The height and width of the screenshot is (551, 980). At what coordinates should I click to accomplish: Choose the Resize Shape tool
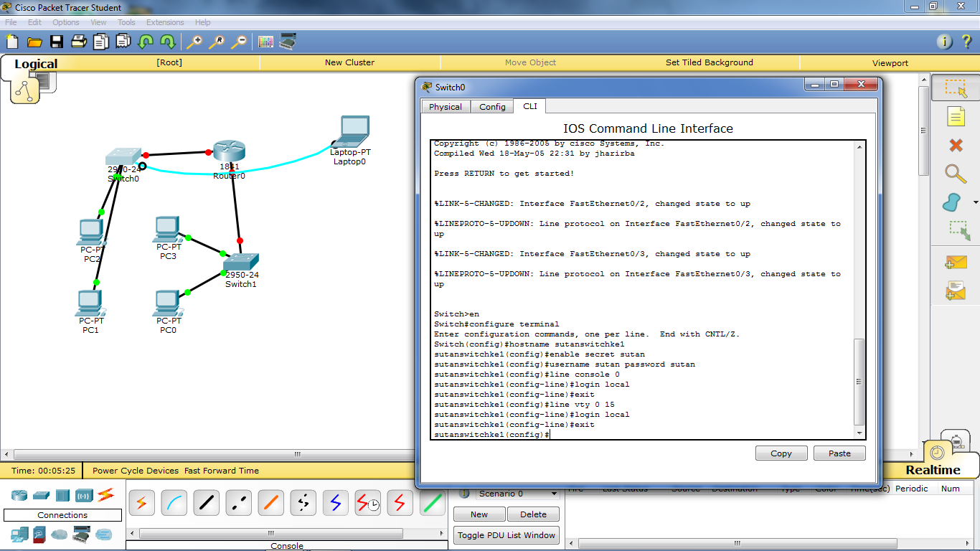click(x=958, y=230)
